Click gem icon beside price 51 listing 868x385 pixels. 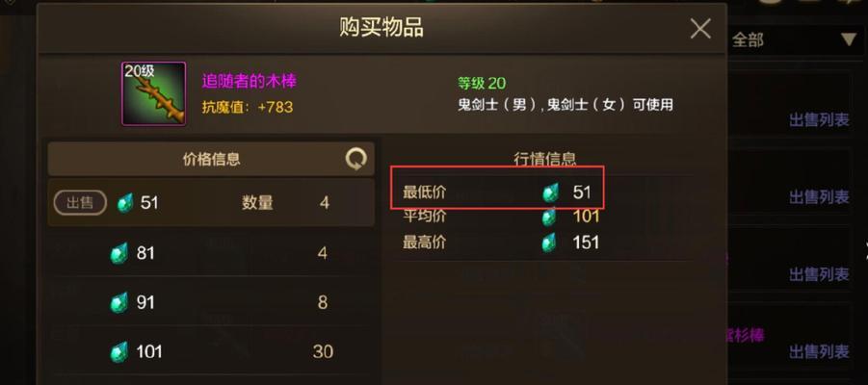[x=125, y=203]
